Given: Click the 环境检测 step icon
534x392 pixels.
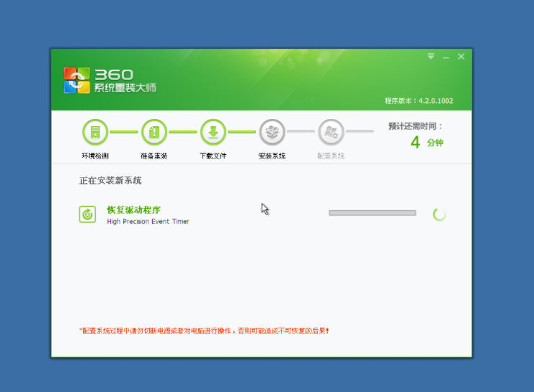Looking at the screenshot, I should 95,132.
